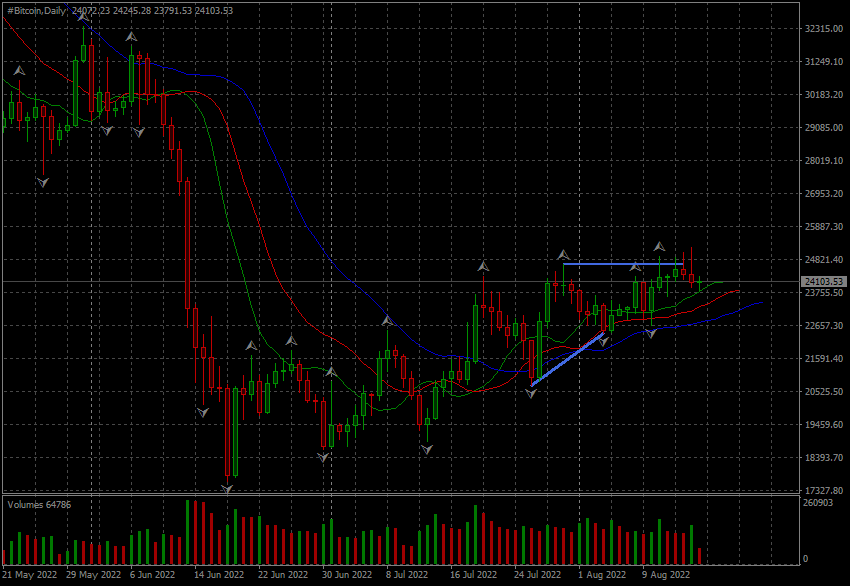Select the fractal up arrow above the mid-July peak
The height and width of the screenshot is (586, 850).
(484, 267)
